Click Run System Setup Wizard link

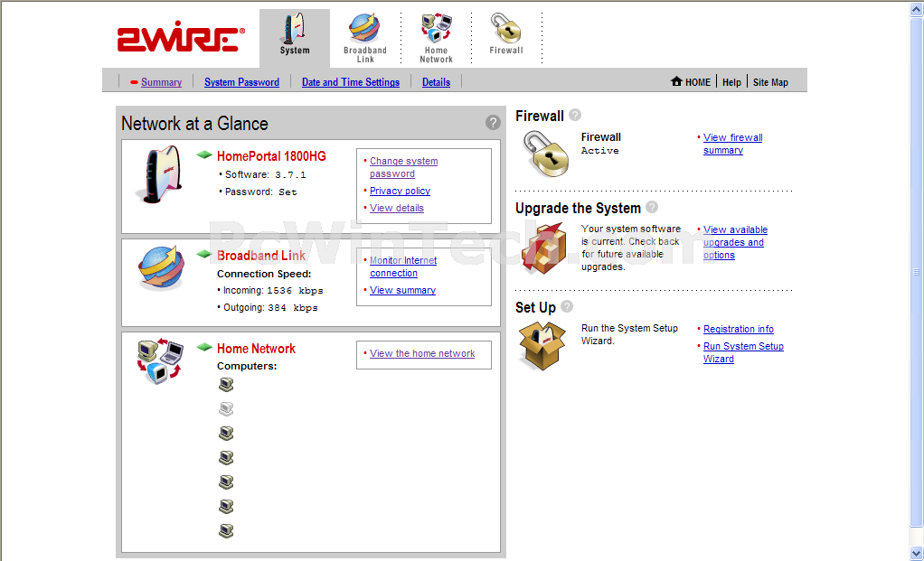coord(743,352)
